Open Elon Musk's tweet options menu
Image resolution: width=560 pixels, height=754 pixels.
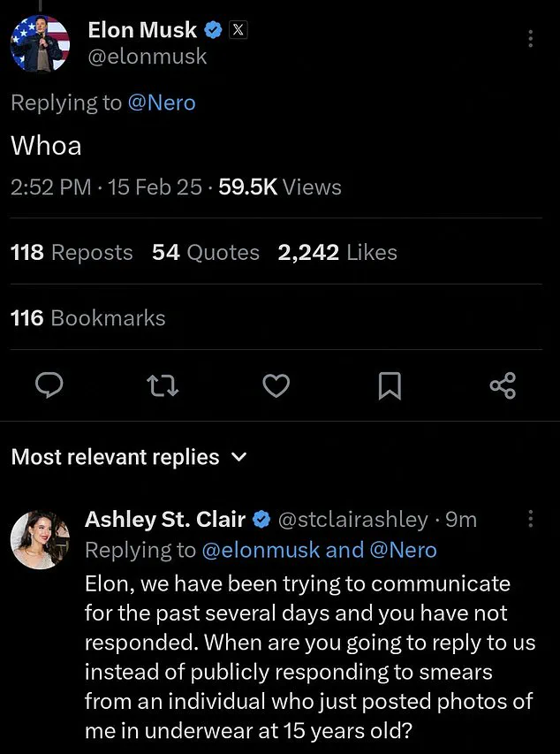pyautogui.click(x=530, y=38)
